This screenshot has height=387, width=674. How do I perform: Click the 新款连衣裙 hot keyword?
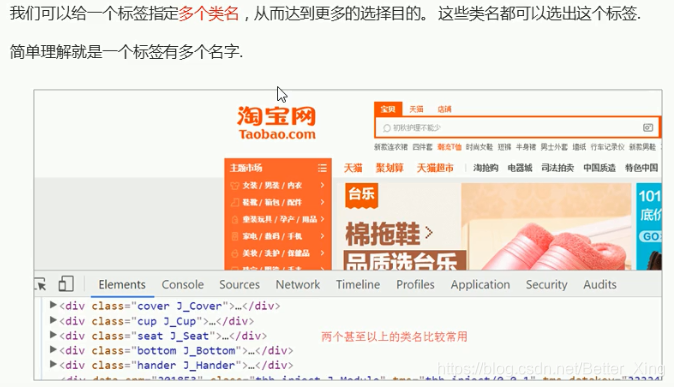click(x=391, y=147)
